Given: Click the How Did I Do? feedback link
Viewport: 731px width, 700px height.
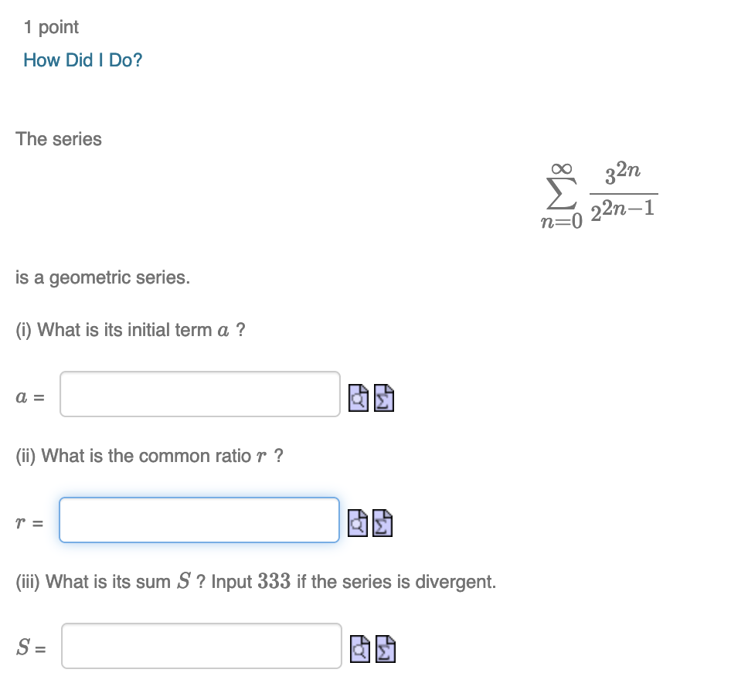Looking at the screenshot, I should click(82, 59).
